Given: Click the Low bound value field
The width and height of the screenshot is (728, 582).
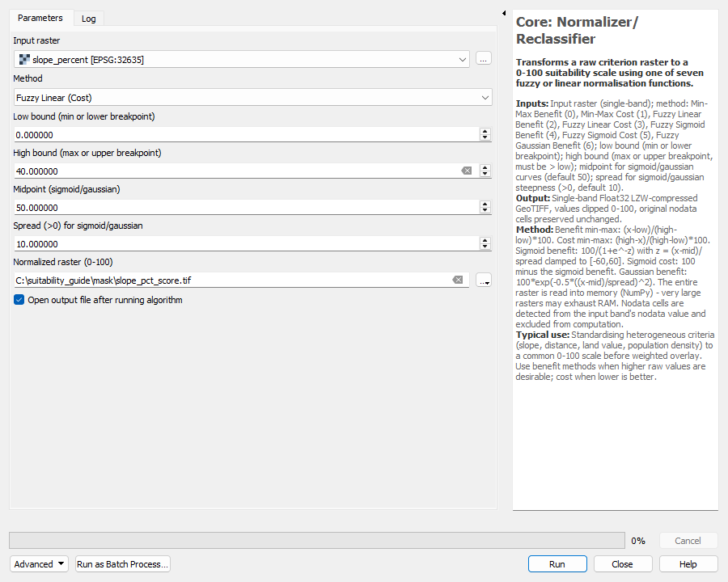Looking at the screenshot, I should 246,135.
